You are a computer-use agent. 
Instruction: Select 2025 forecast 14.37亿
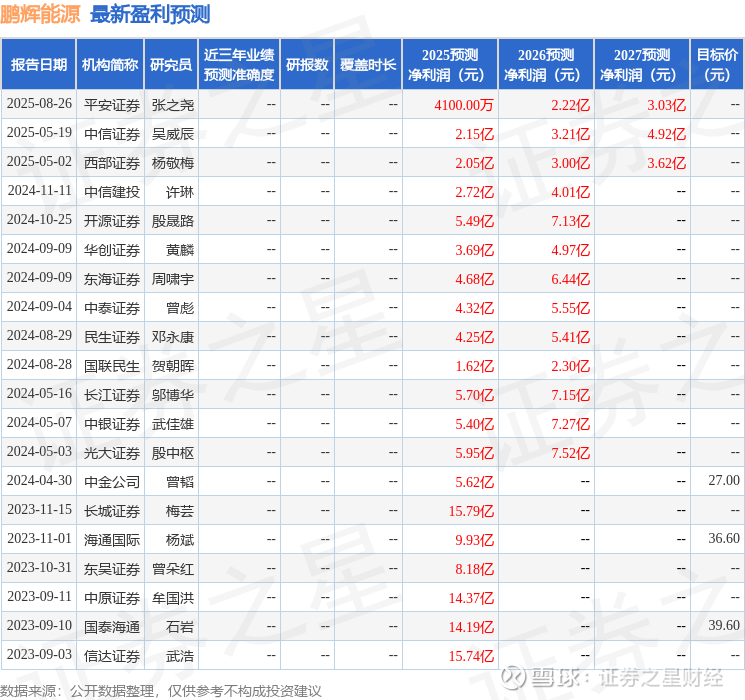click(x=471, y=598)
